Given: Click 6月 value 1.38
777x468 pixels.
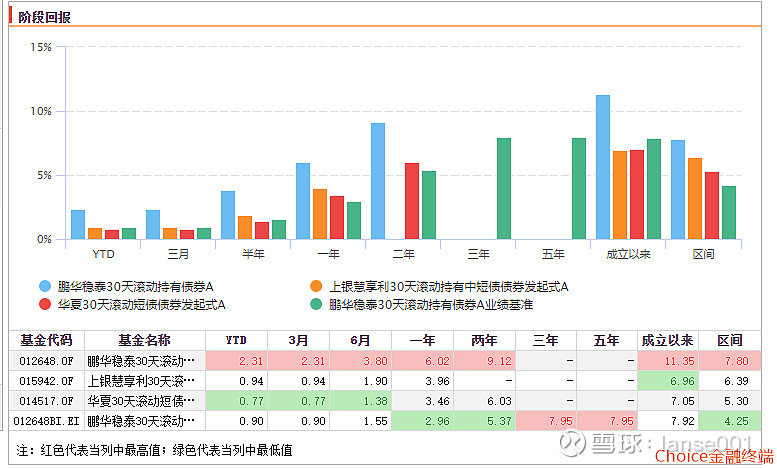Looking at the screenshot, I should tap(375, 401).
